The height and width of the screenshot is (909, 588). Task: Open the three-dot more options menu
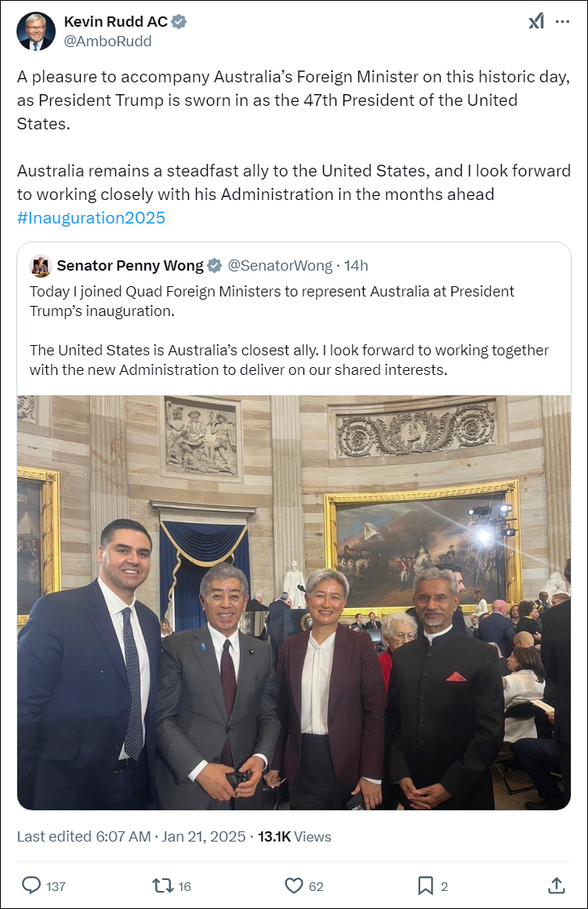pos(562,22)
